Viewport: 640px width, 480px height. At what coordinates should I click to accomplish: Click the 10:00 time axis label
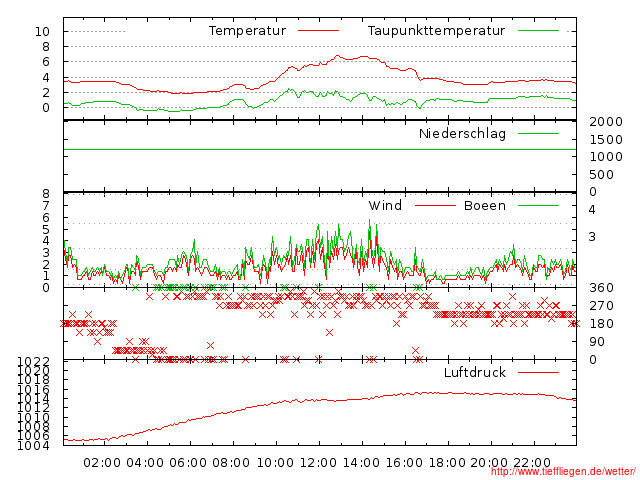[275, 463]
